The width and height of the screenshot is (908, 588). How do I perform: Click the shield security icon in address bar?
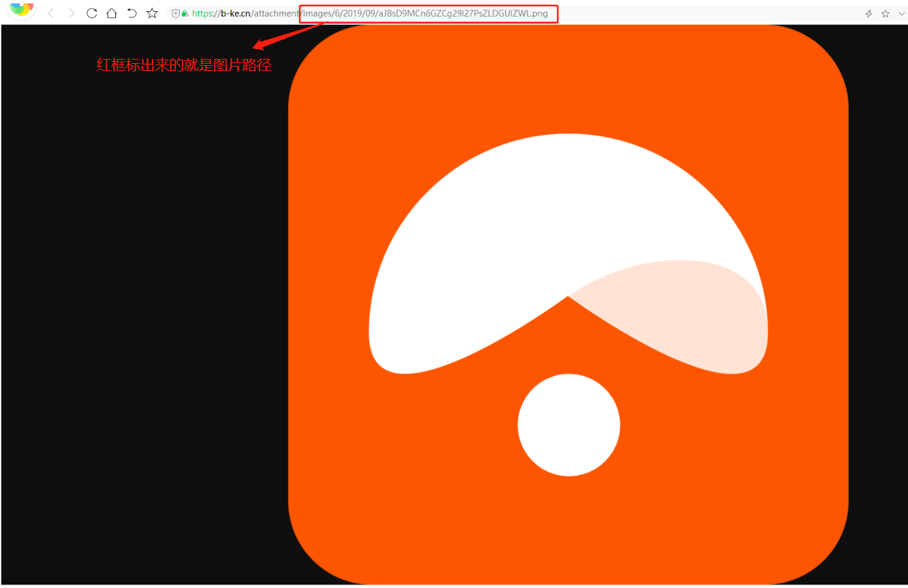coord(175,13)
